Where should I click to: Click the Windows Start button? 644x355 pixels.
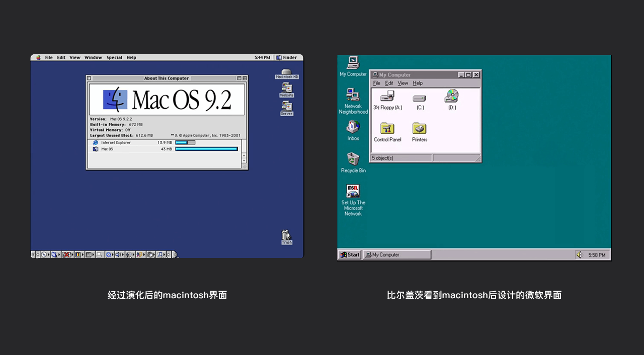pyautogui.click(x=350, y=255)
